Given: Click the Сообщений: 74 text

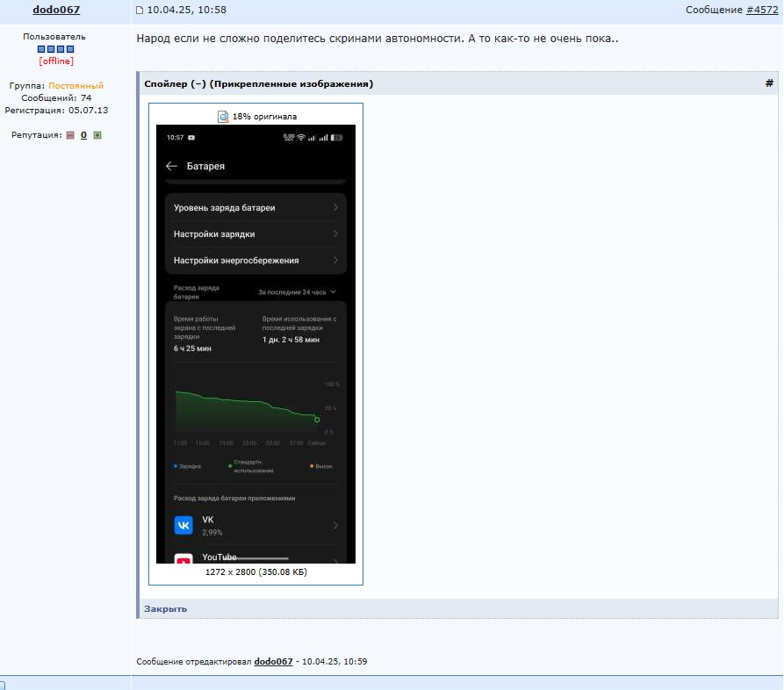Looking at the screenshot, I should pos(56,98).
